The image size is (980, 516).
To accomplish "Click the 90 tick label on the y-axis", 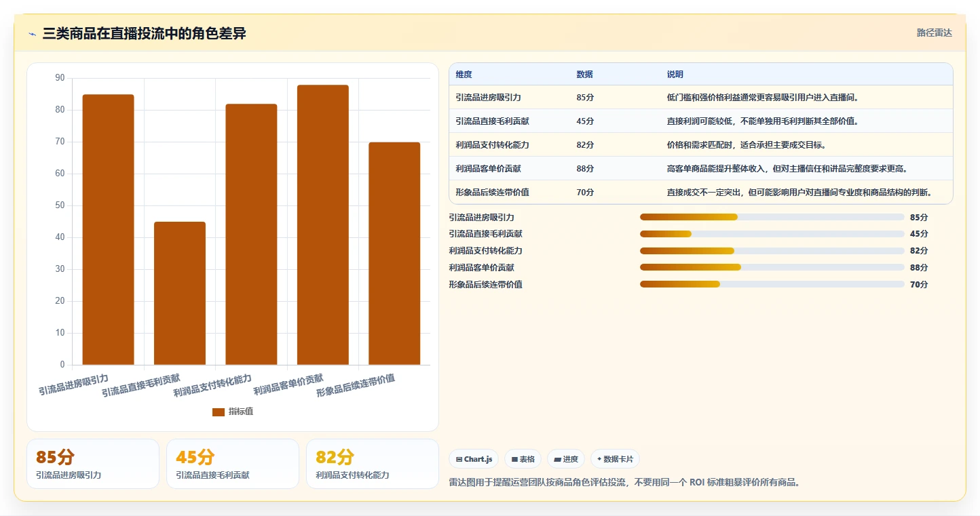I will (60, 78).
